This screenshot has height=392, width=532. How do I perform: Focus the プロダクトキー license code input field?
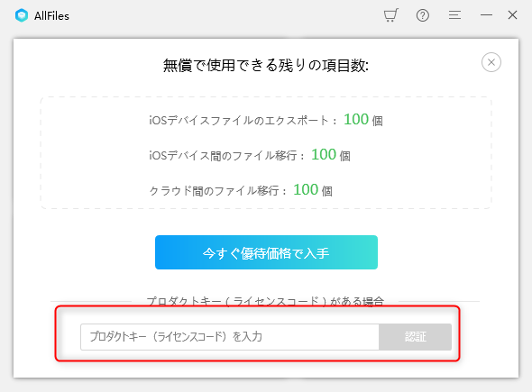[x=230, y=337]
